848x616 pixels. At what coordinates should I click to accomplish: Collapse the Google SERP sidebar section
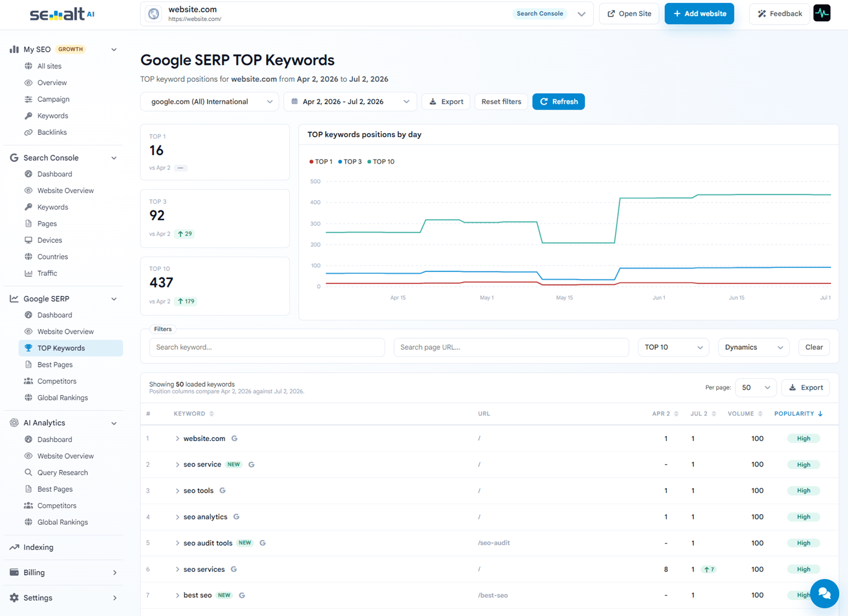click(114, 299)
